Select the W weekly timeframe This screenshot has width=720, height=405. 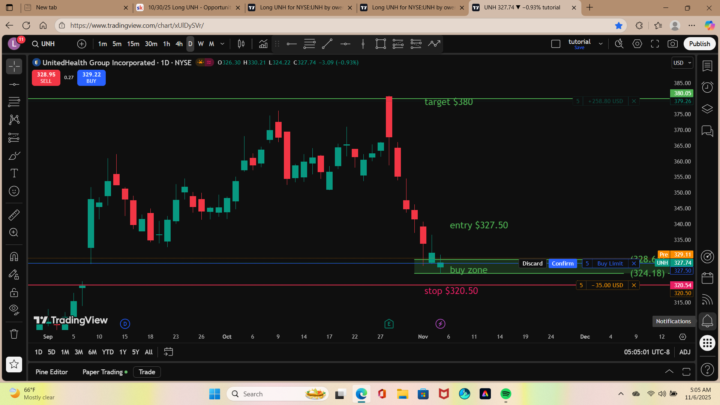click(x=201, y=44)
